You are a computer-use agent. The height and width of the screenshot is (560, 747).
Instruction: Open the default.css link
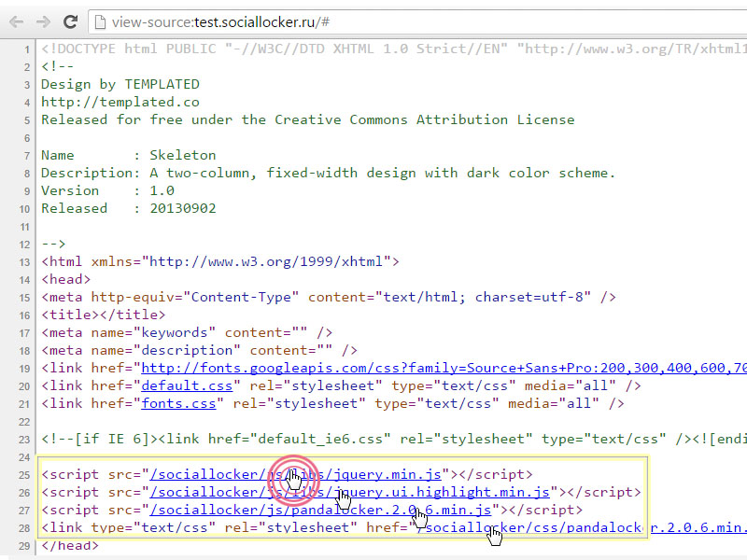pos(179,385)
